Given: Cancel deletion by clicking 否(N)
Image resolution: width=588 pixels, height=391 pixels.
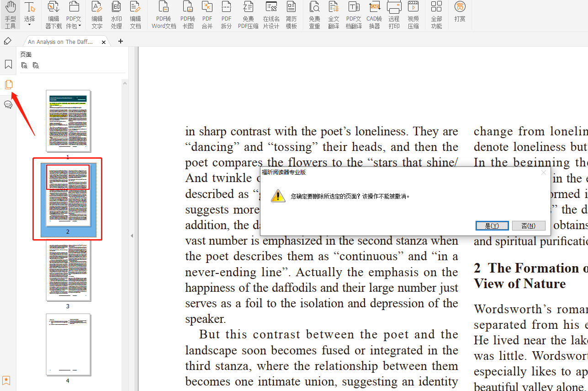Looking at the screenshot, I should point(528,226).
